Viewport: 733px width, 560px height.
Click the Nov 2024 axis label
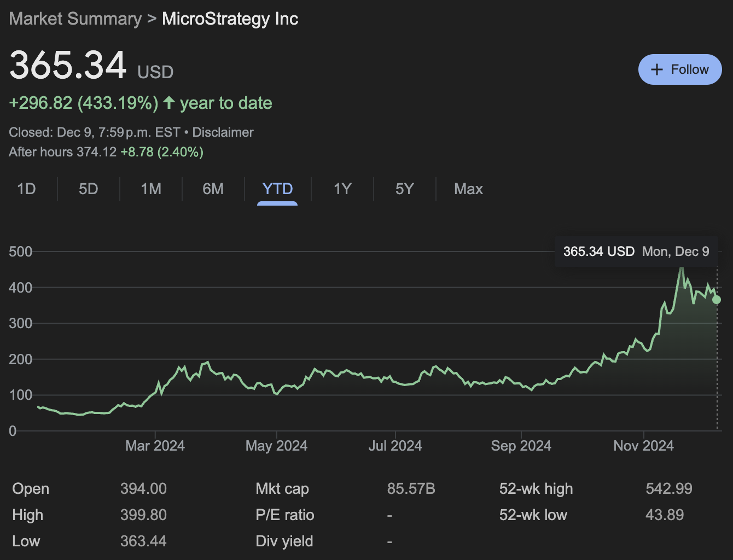click(643, 446)
